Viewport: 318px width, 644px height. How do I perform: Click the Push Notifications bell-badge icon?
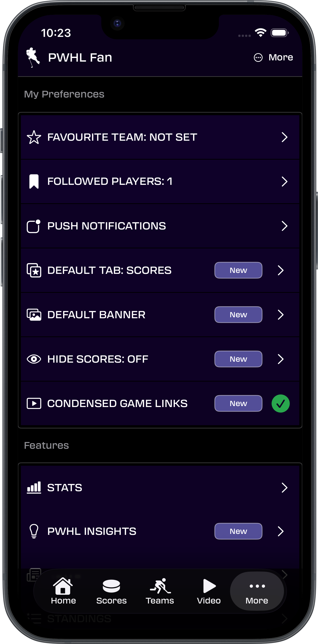(x=33, y=226)
